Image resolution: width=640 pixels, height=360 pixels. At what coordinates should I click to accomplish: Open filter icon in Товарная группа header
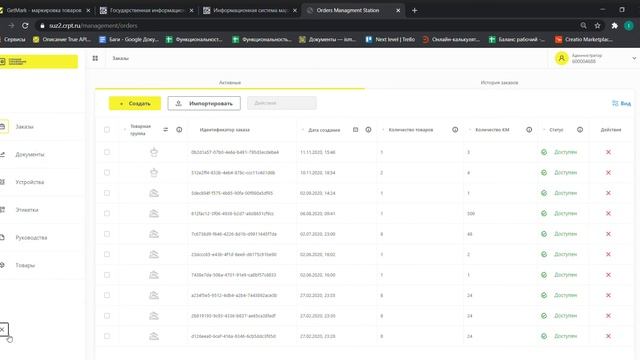(x=165, y=130)
